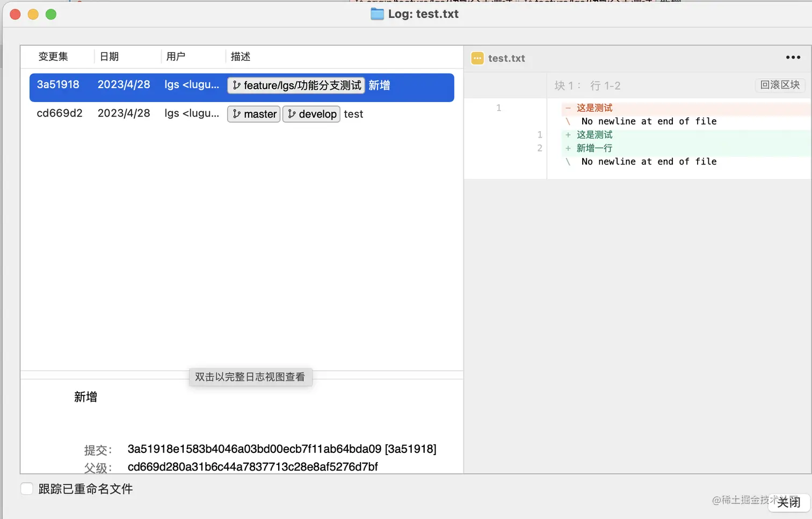Click the test description of commit cd669d2
The image size is (812, 519).
(353, 114)
